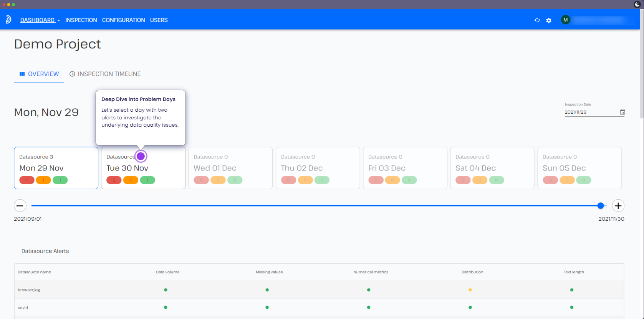Click the 2021/09/01 slider start date label
The height and width of the screenshot is (319, 644).
28,219
